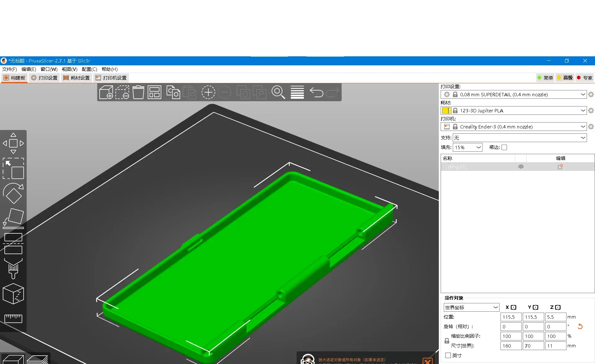The width and height of the screenshot is (595, 364).
Task: Select the Rotate tool in left toolbar
Action: [13, 193]
